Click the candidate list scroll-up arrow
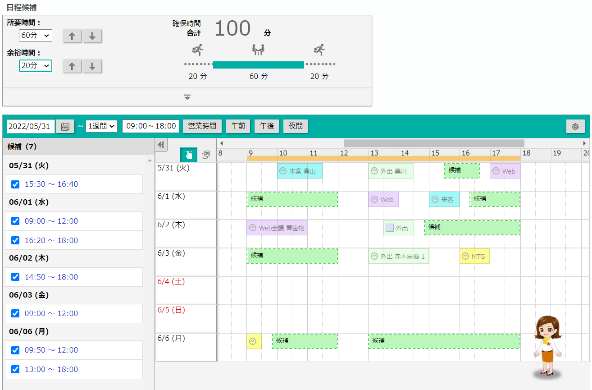 [x=150, y=160]
